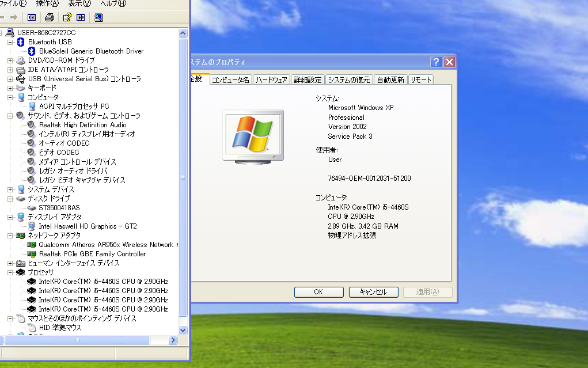The height and width of the screenshot is (368, 588).
Task: Click the DVD/CD-ROM ドライブ disc icon
Action: (x=21, y=60)
